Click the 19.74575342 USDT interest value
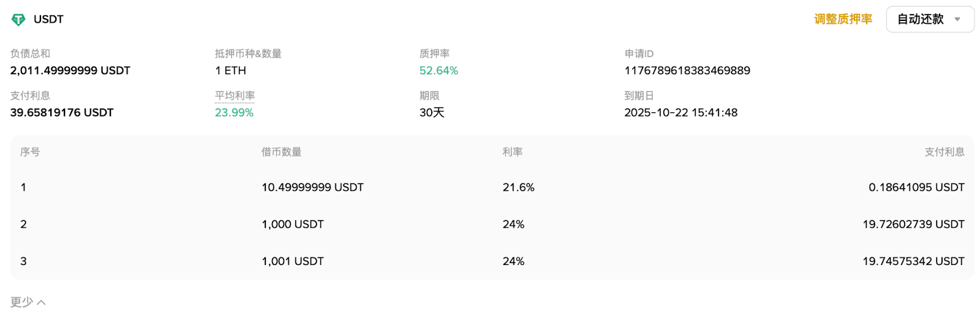The image size is (980, 322). tap(913, 261)
